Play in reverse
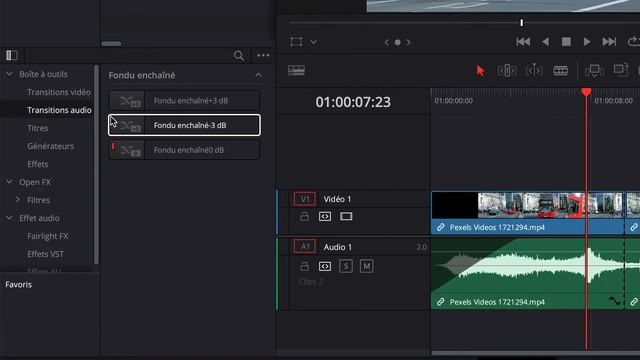 545,42
